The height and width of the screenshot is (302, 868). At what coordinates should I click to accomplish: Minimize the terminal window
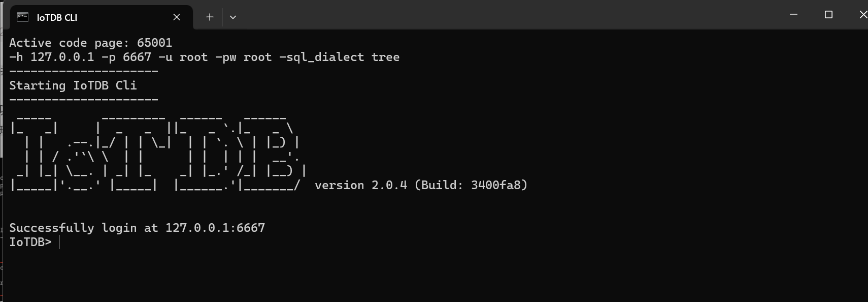click(x=794, y=15)
